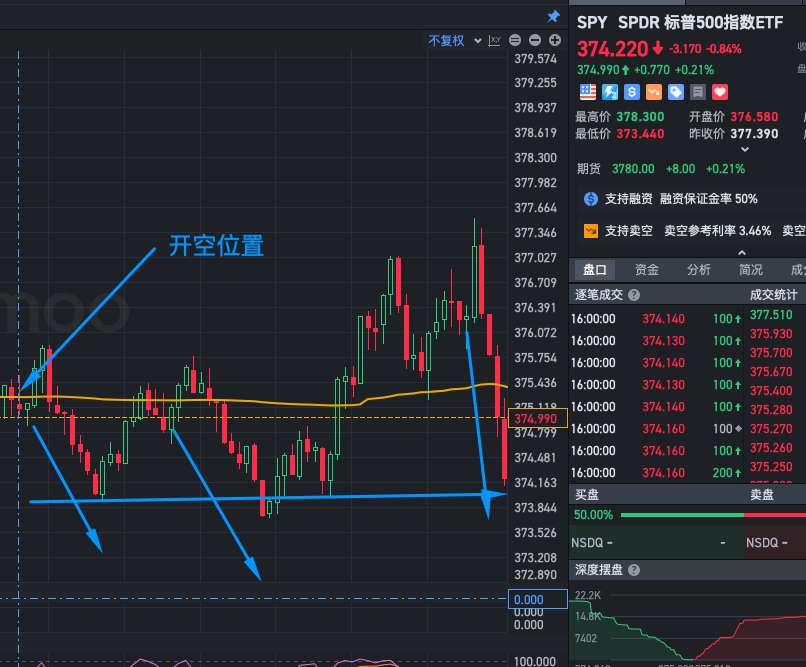The height and width of the screenshot is (667, 806).
Task: Click the 卖空参考利率 3.46% text
Action: coord(718,231)
